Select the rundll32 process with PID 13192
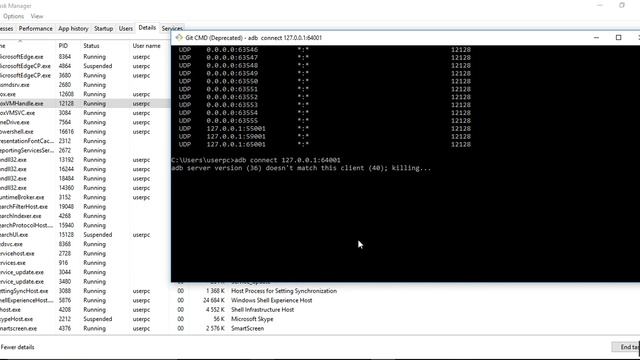The image size is (640, 360). tap(84, 160)
